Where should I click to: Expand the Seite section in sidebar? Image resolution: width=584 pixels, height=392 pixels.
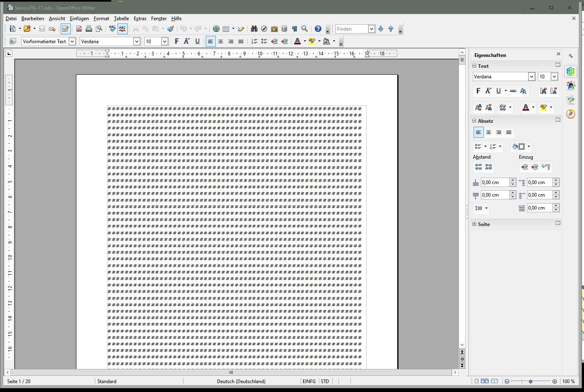[474, 224]
